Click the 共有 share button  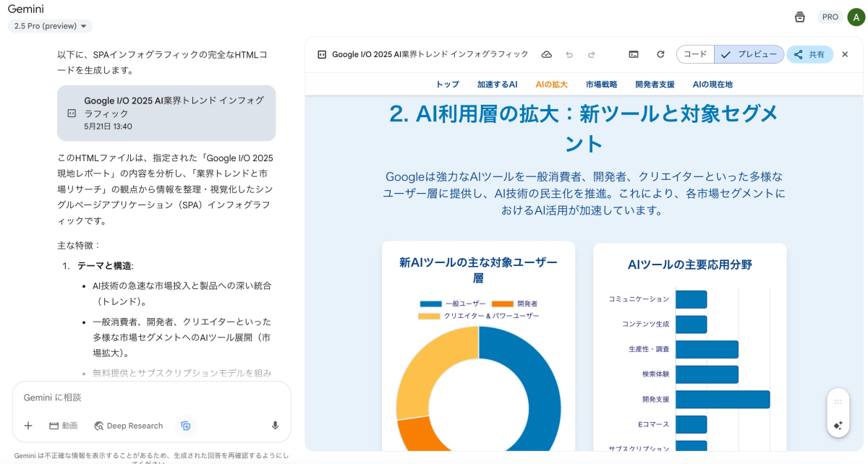(x=809, y=54)
